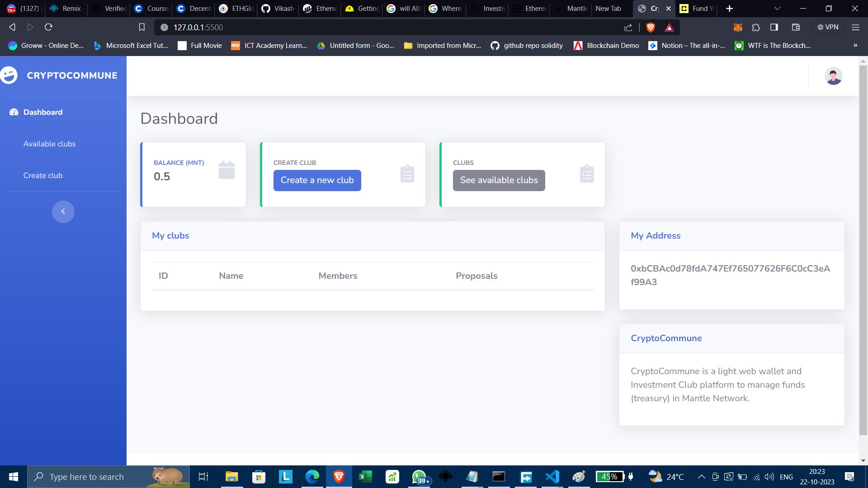This screenshot has height=488, width=868.
Task: Open Available clubs in the sidebar
Action: tap(49, 144)
